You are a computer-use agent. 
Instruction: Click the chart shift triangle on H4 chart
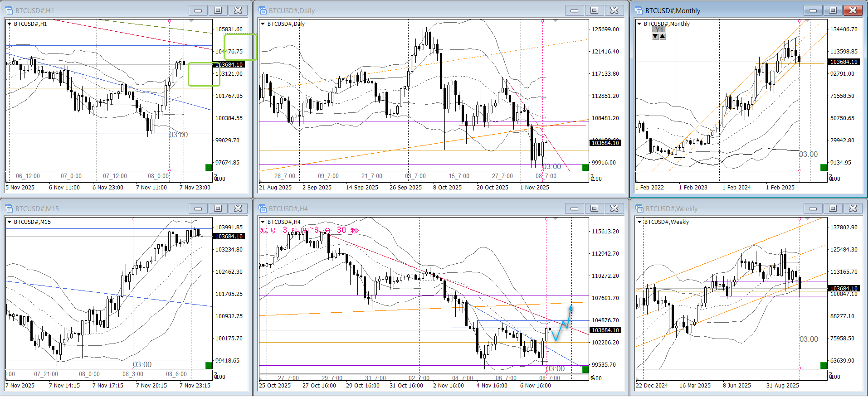point(555,219)
